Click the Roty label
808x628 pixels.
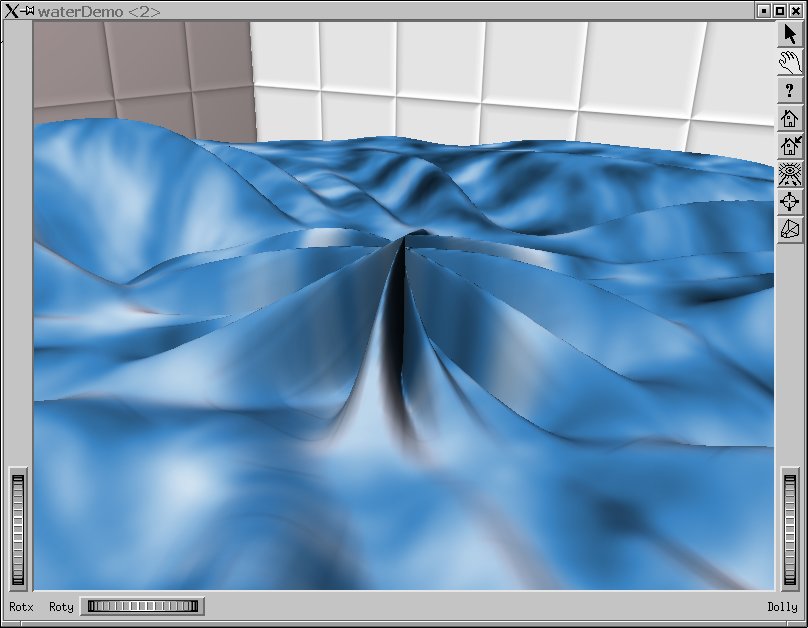tap(61, 607)
